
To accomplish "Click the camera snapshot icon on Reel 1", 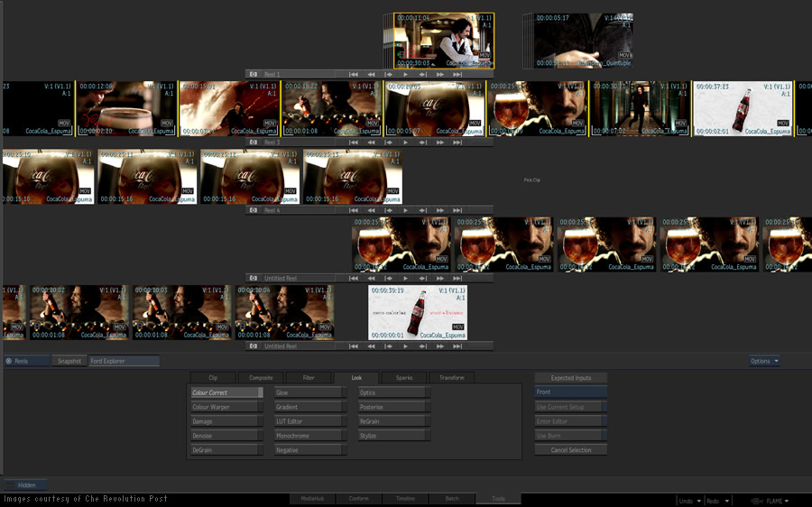I will pyautogui.click(x=254, y=74).
